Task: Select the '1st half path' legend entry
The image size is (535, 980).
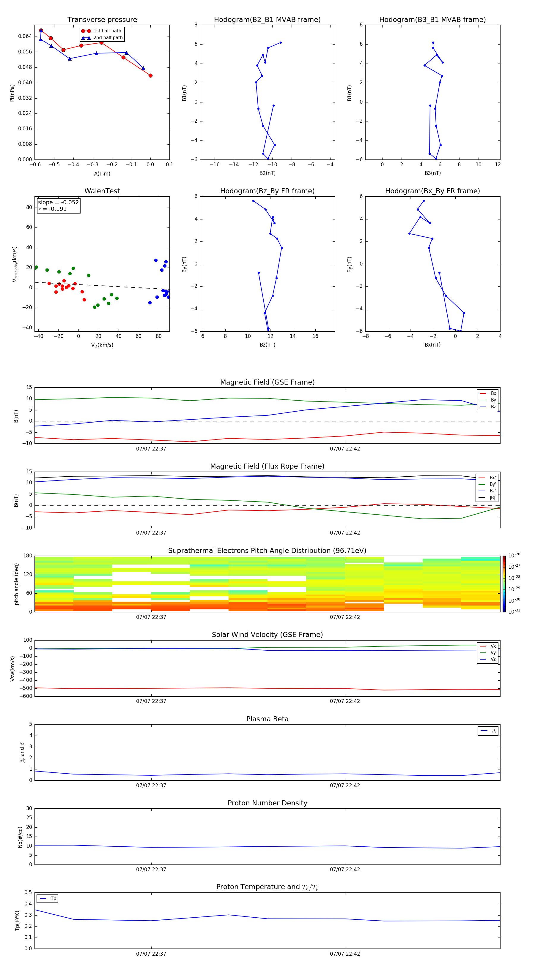Action: click(x=102, y=31)
